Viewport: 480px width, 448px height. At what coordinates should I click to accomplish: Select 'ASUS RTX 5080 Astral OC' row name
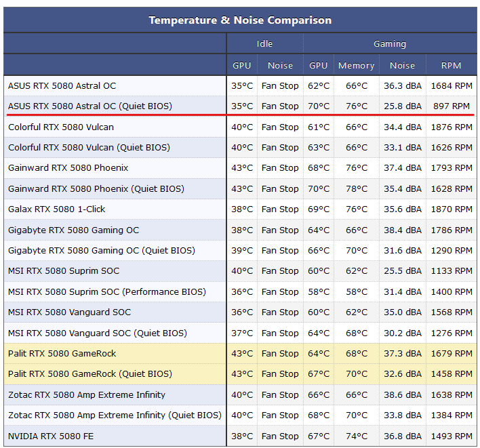(x=62, y=85)
